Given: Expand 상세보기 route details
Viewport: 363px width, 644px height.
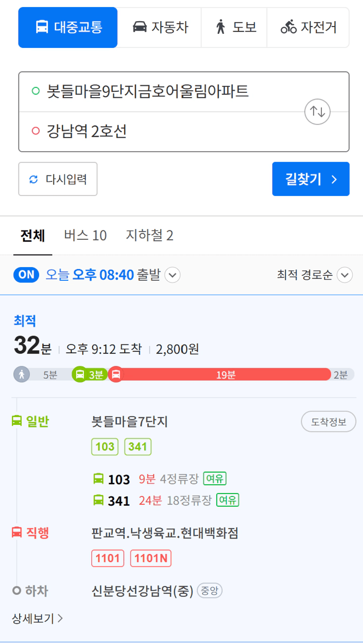Looking at the screenshot, I should pos(37,619).
